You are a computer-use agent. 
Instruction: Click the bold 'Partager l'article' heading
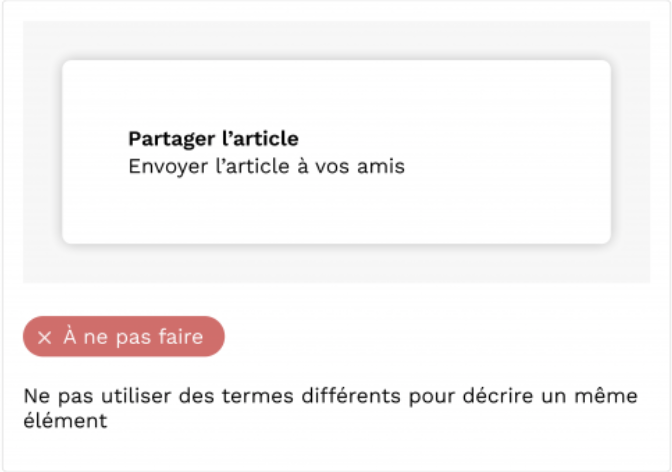pyautogui.click(x=213, y=139)
